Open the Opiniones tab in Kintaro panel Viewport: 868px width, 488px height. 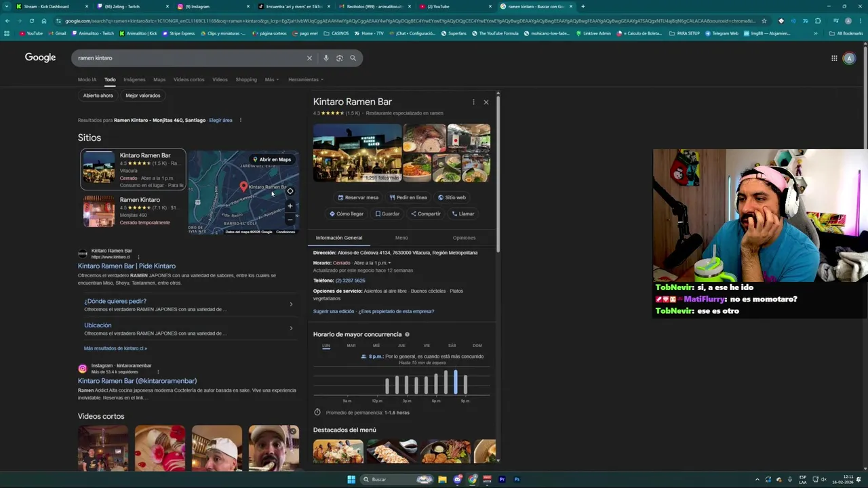(x=465, y=238)
